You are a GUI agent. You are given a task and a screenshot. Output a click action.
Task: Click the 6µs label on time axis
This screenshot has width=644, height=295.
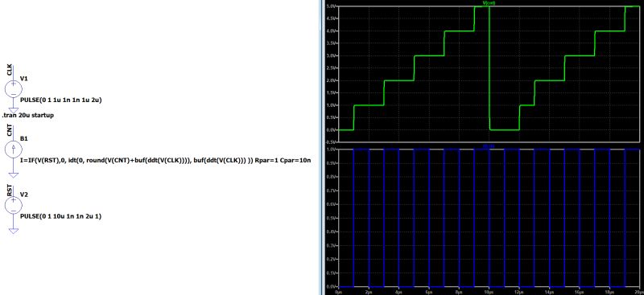428,293
